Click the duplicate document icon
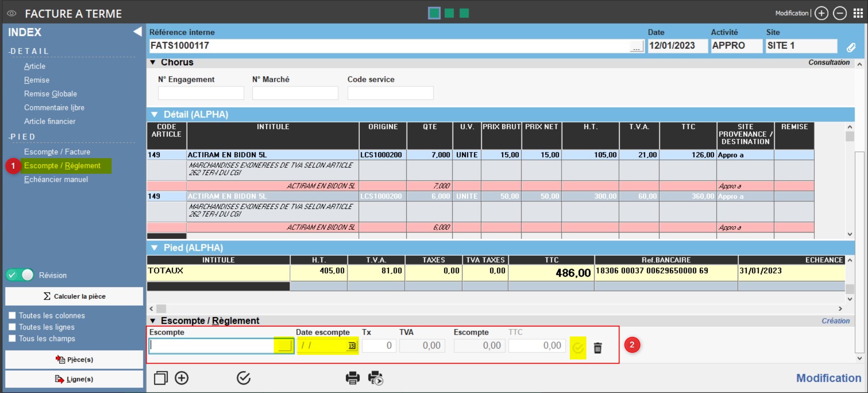Screen dimensions: 868x393 coord(161,378)
